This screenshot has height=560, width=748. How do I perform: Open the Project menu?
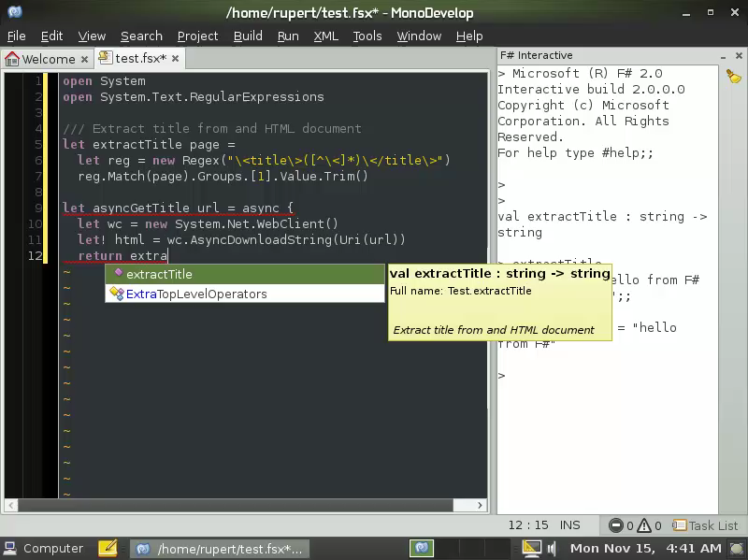coord(197,36)
